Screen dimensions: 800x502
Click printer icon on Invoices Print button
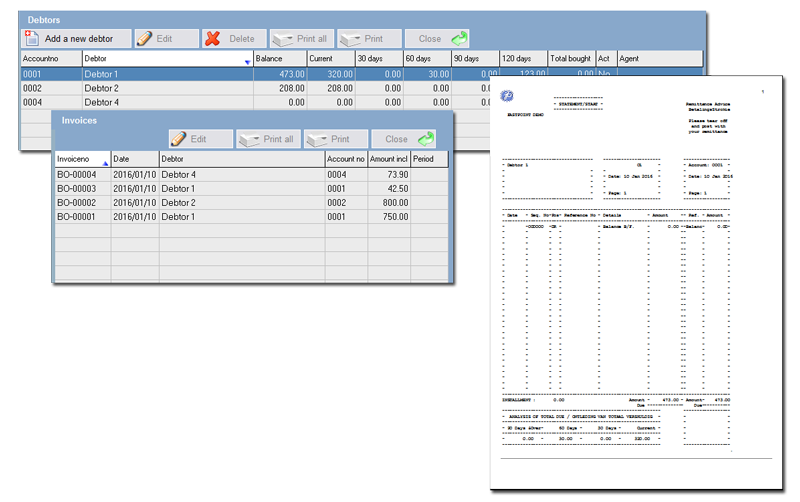point(317,140)
